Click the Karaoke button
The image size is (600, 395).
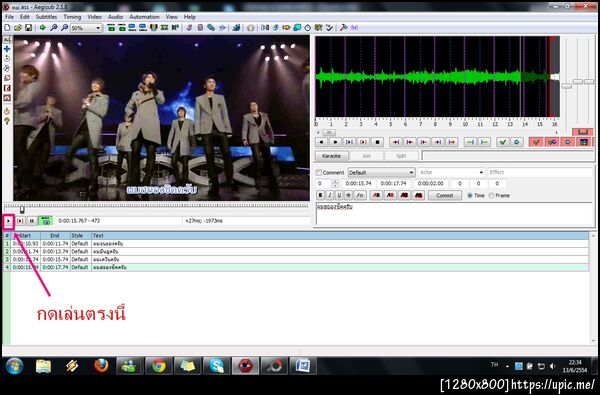pyautogui.click(x=331, y=156)
